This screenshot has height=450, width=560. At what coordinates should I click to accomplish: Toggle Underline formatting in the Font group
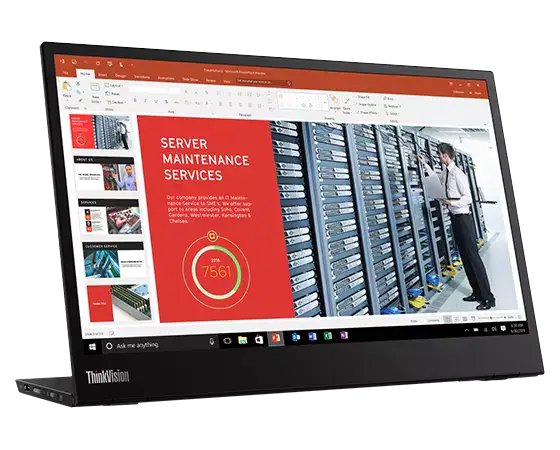156,102
